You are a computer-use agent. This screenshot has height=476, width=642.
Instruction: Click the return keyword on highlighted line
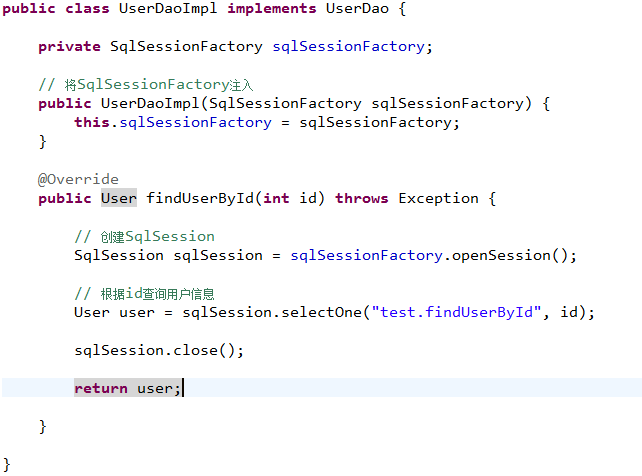point(101,388)
